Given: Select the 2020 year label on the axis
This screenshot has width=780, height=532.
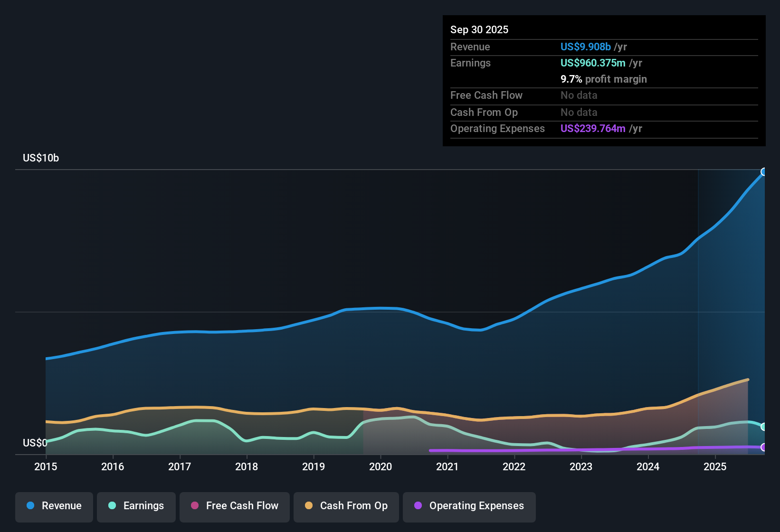Looking at the screenshot, I should tap(381, 467).
